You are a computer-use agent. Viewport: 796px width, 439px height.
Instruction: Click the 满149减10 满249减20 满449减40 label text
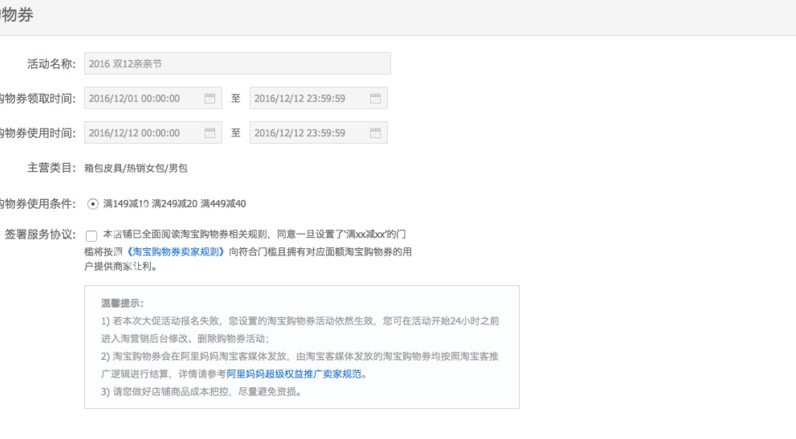(174, 204)
